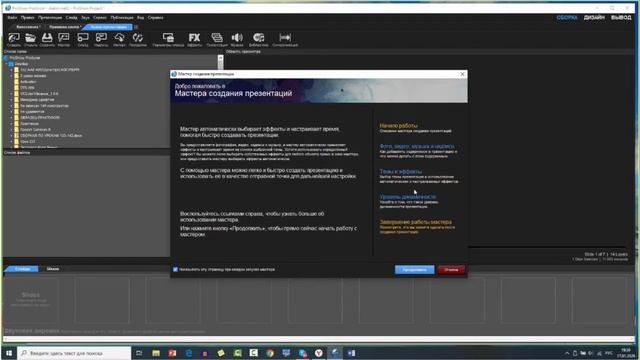This screenshot has height=360, width=640.
Task: Switch to the ВЫВОД workspace
Action: tap(621, 18)
